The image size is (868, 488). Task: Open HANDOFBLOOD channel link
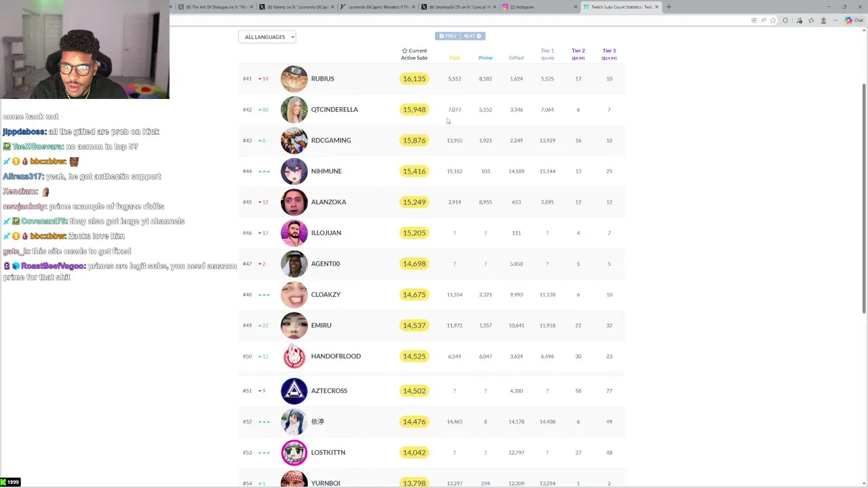(x=336, y=357)
